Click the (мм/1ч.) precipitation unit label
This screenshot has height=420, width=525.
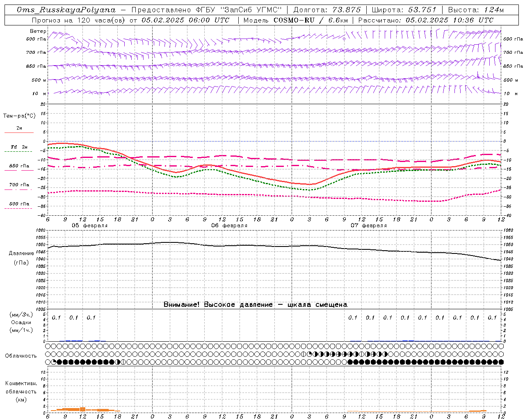pos(21,330)
